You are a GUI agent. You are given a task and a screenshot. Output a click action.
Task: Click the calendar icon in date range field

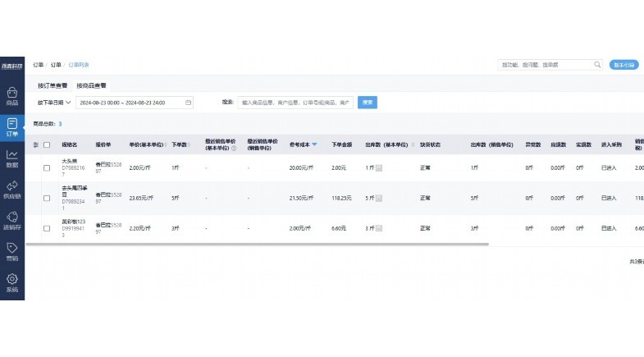[x=188, y=103]
